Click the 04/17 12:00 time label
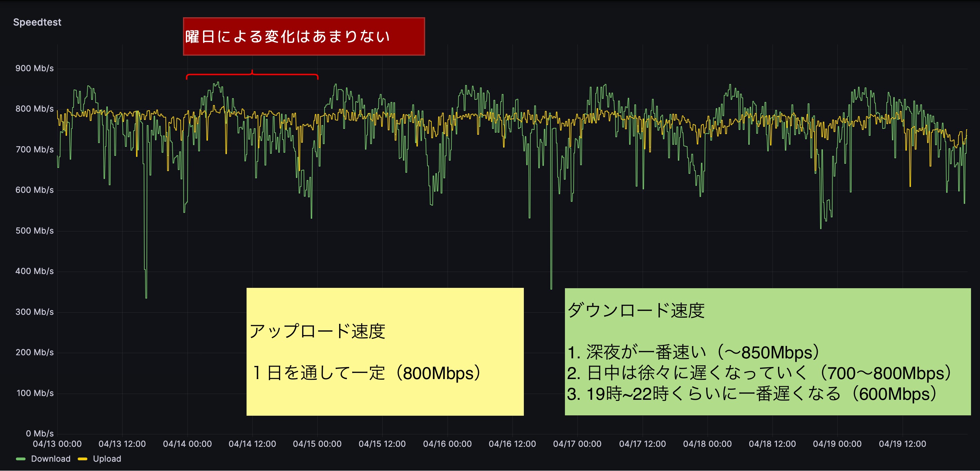Image resolution: width=980 pixels, height=471 pixels. coord(643,444)
